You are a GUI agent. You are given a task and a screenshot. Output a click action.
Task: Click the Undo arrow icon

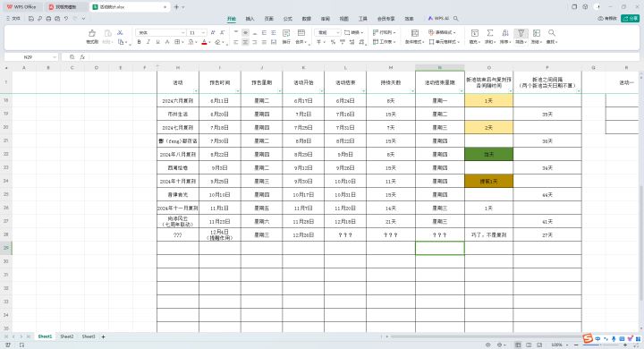(66, 19)
